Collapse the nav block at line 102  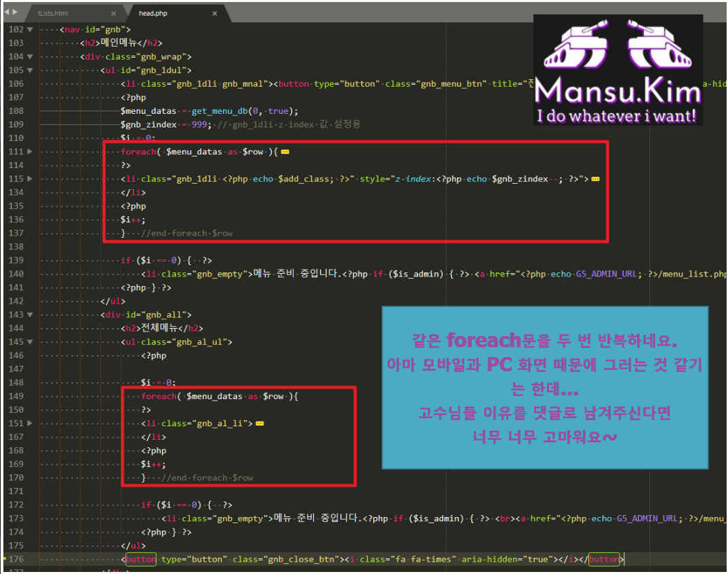(x=31, y=30)
